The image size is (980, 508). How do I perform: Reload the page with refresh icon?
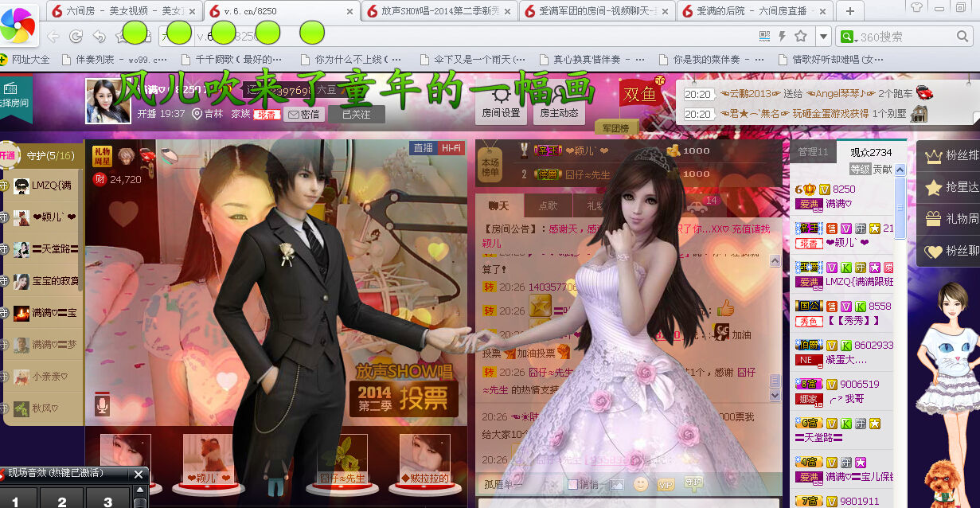[76, 37]
